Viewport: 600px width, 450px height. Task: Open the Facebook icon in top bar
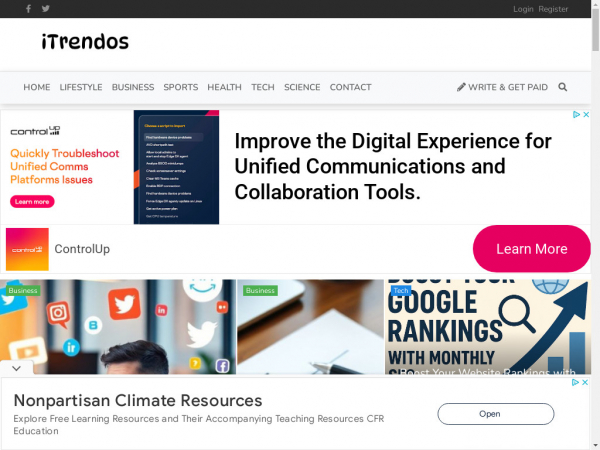pyautogui.click(x=28, y=8)
